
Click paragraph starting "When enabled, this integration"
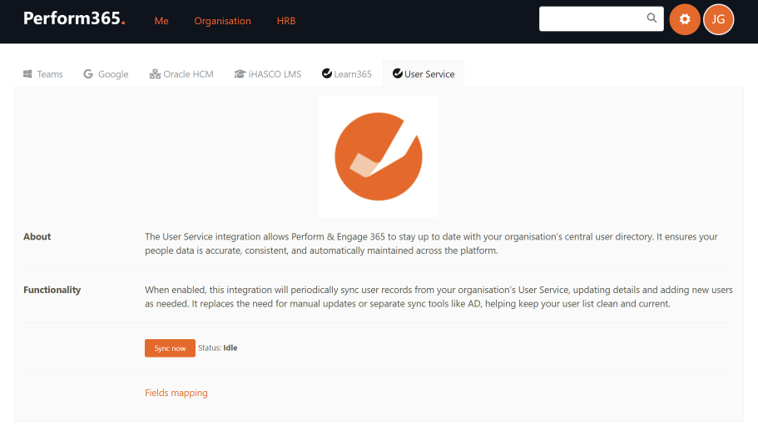pos(438,296)
